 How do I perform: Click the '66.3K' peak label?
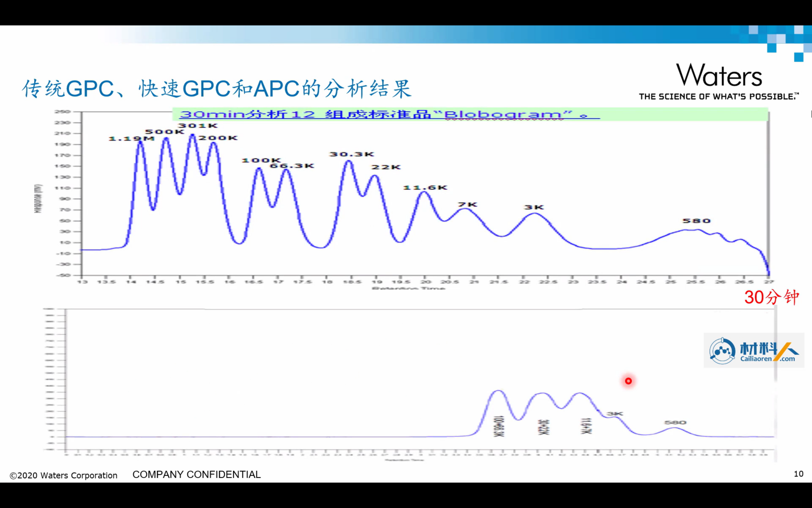click(292, 166)
